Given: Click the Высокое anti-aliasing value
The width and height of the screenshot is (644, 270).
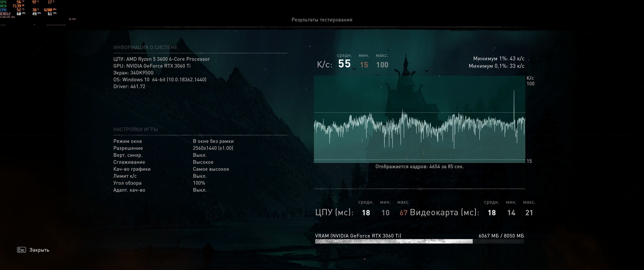Looking at the screenshot, I should click(x=203, y=162).
